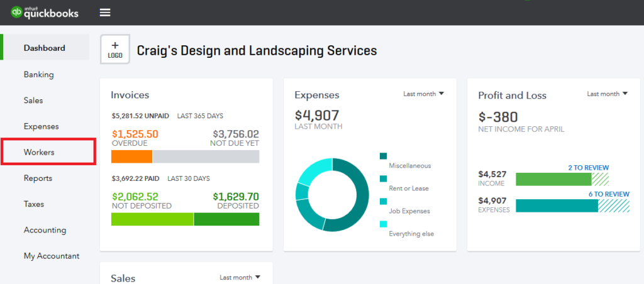Expand Profit and Loss Last month dropdown
The image size is (644, 284).
(x=607, y=94)
